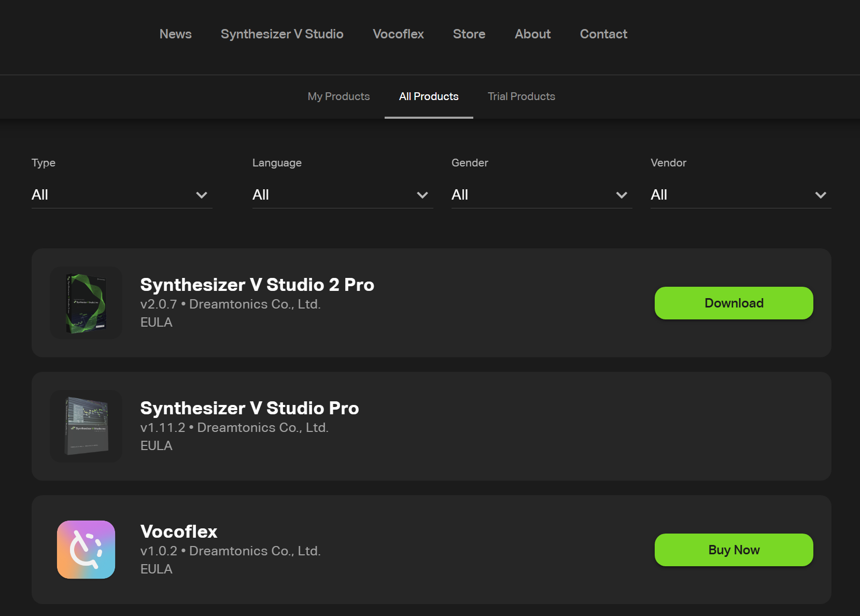860x616 pixels.
Task: Expand the Language filter dropdown
Action: pos(343,195)
